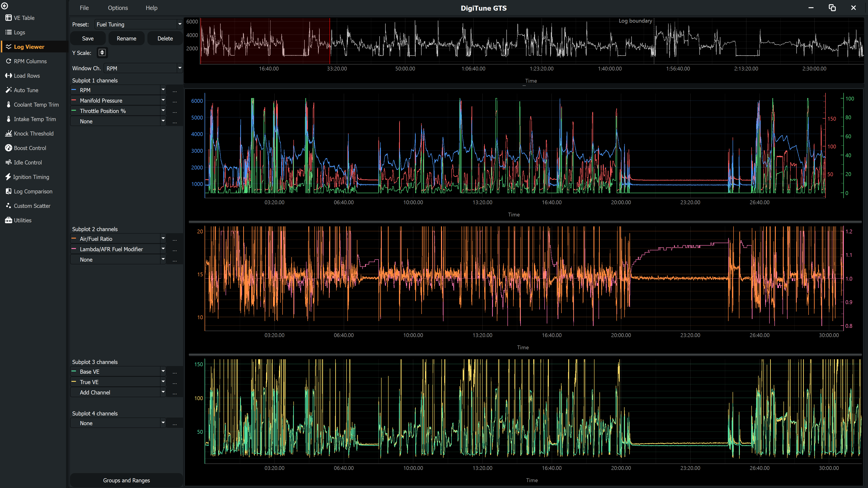
Task: Expand the Air/Fuel Ratio channel dropdown
Action: pyautogui.click(x=163, y=238)
